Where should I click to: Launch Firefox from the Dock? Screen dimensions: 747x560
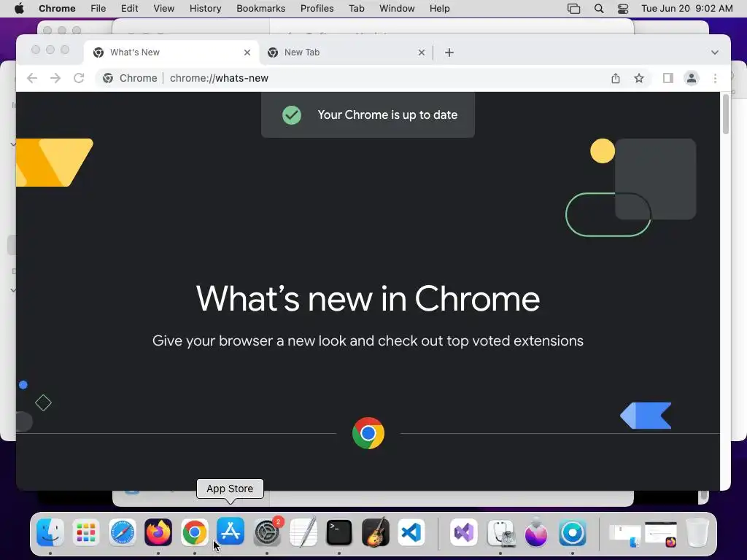click(158, 532)
